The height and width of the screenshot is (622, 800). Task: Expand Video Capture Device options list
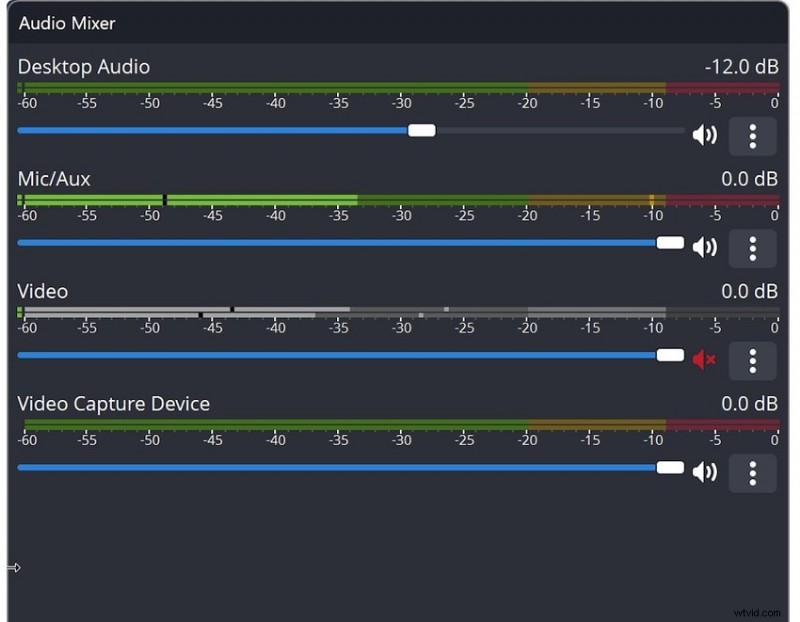[x=753, y=471]
